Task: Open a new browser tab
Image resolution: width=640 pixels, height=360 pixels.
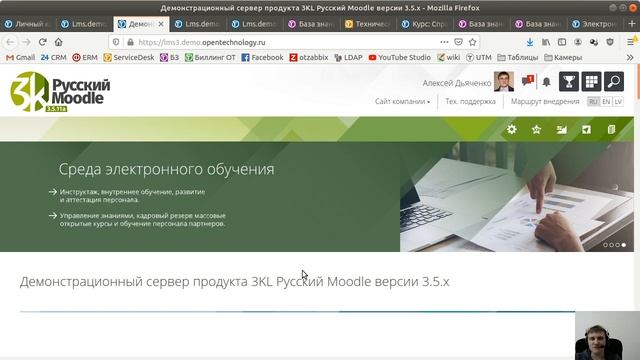Action: pyautogui.click(x=632, y=24)
